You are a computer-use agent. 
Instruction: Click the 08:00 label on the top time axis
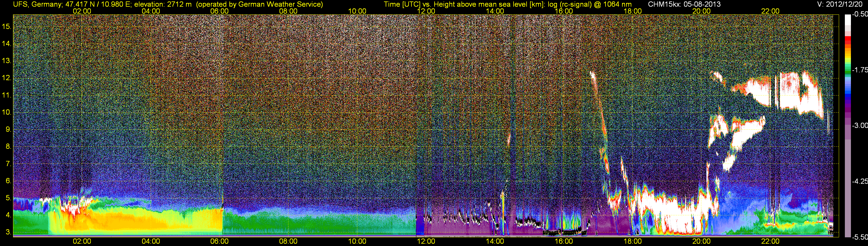coord(288,11)
